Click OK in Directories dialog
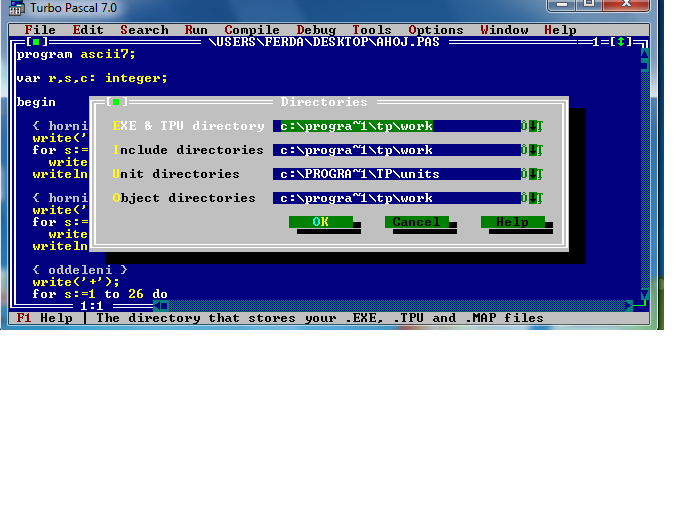 321,222
